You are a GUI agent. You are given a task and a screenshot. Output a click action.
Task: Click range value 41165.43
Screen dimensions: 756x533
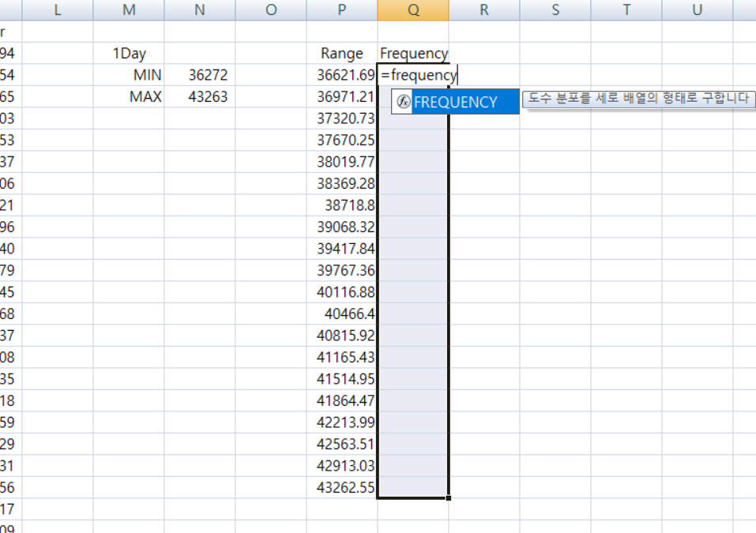coord(342,357)
